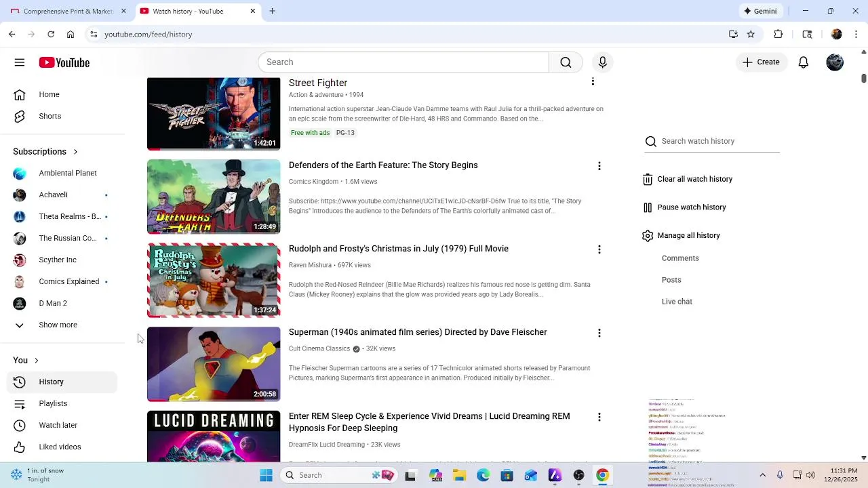Open Home in the sidebar
This screenshot has width=868, height=488.
tap(62, 95)
